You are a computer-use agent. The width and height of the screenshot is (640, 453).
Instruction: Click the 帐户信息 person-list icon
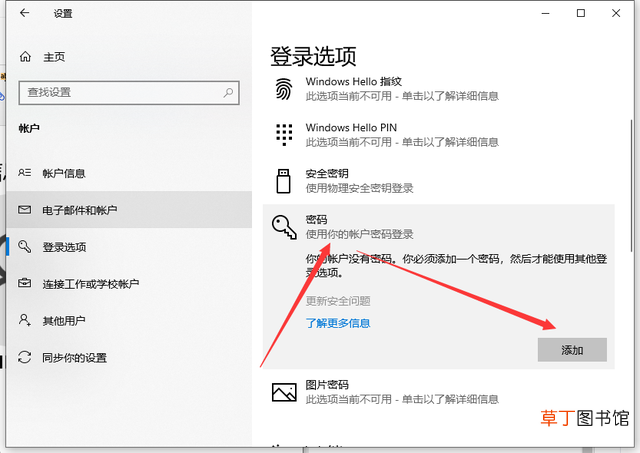(24, 173)
